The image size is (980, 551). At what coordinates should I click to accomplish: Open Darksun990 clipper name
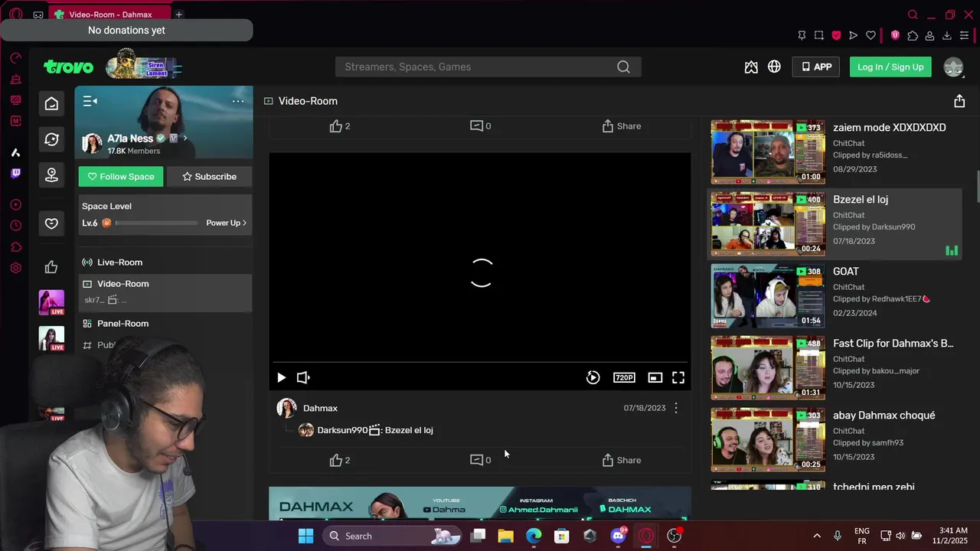click(x=342, y=430)
